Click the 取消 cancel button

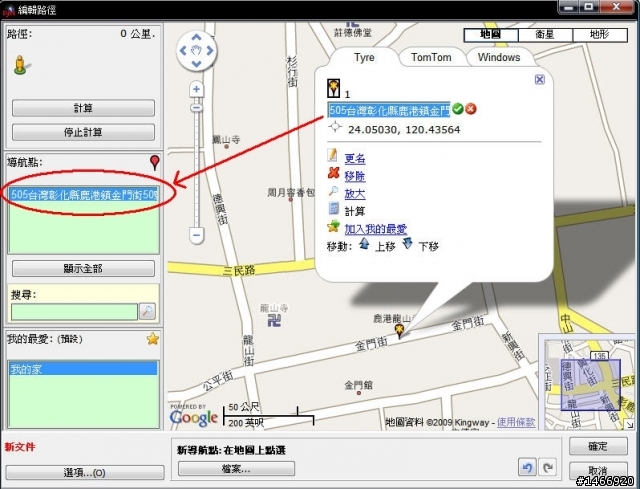pos(598,470)
